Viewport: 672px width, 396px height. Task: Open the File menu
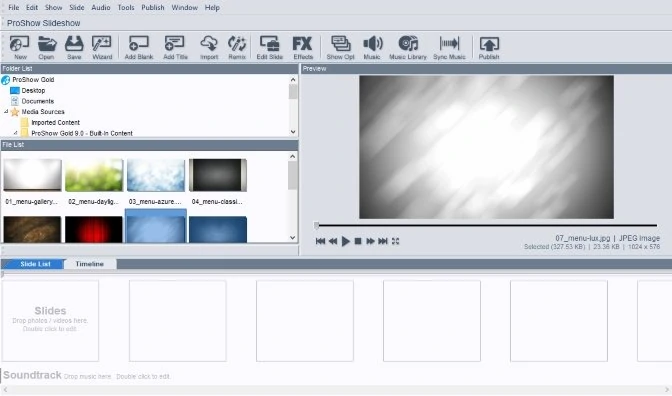[14, 7]
